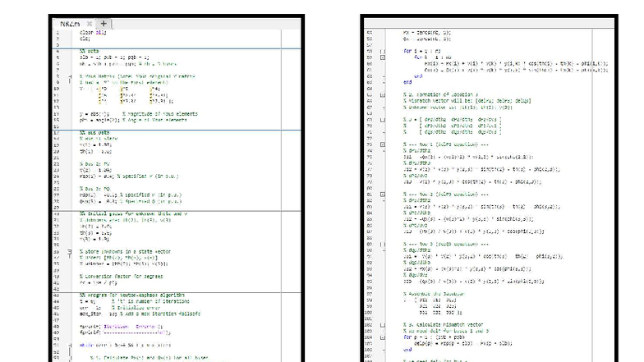The image size is (644, 362).
Task: Click the '%% Initial guess for unknown' section header
Action: tap(133, 213)
